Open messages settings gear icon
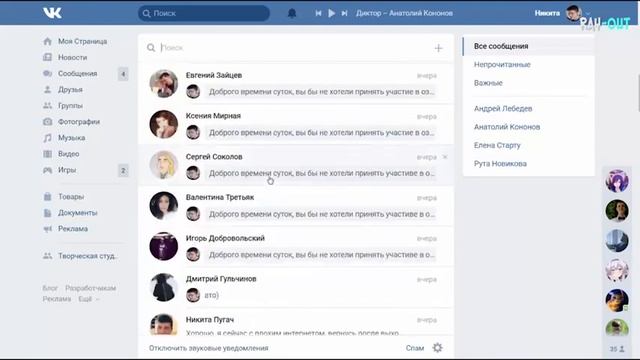 (438, 348)
